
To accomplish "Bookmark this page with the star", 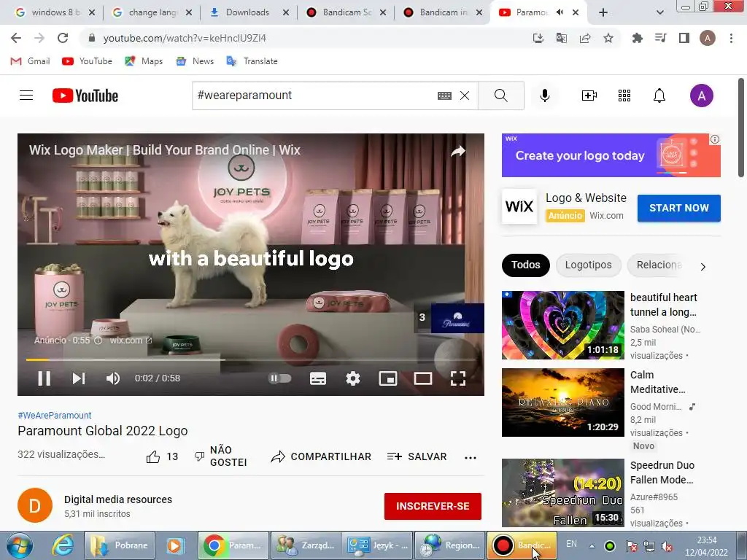I will pos(608,38).
